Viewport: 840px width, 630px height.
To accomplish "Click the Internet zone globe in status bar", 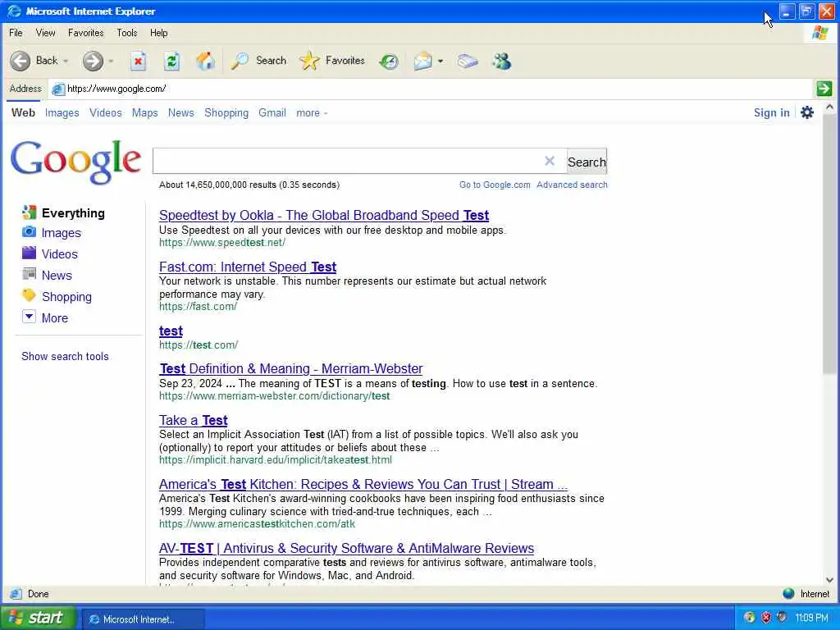I will tap(788, 594).
